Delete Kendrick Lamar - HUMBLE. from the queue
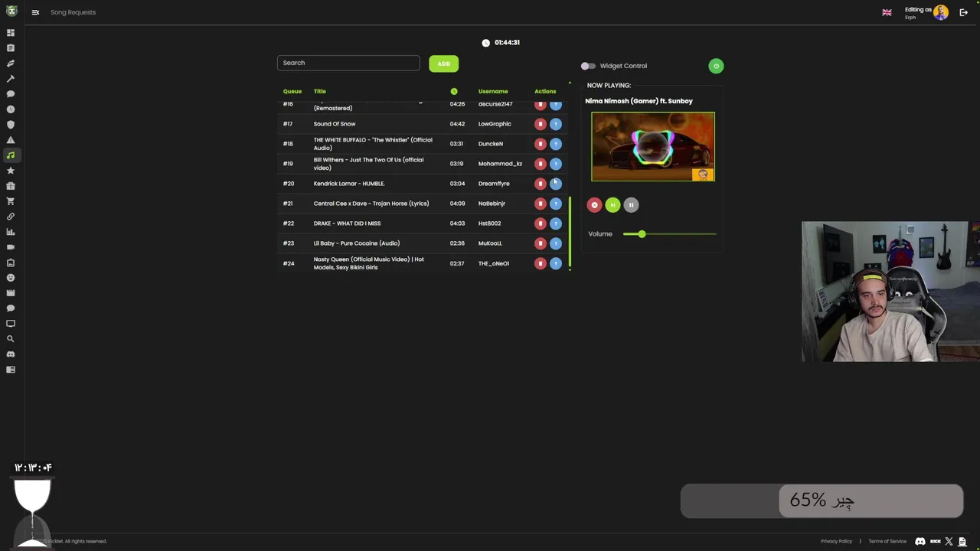This screenshot has height=551, width=980. pyautogui.click(x=541, y=184)
